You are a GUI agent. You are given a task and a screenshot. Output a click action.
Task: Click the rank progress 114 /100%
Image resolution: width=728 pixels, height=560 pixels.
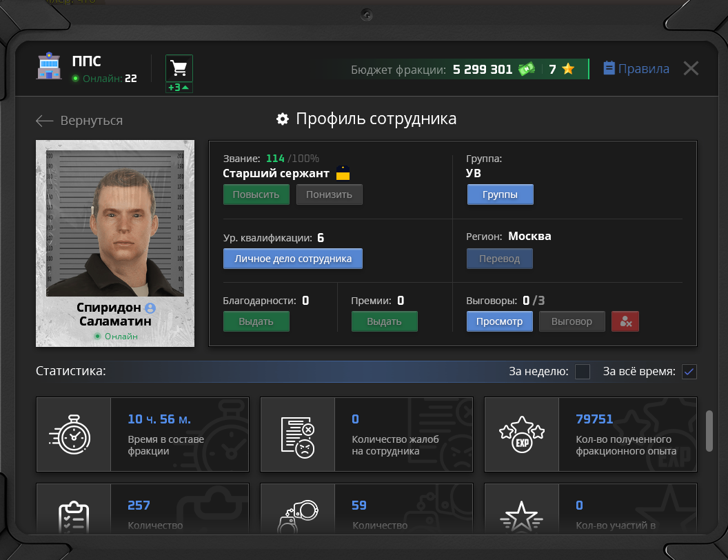coord(292,159)
